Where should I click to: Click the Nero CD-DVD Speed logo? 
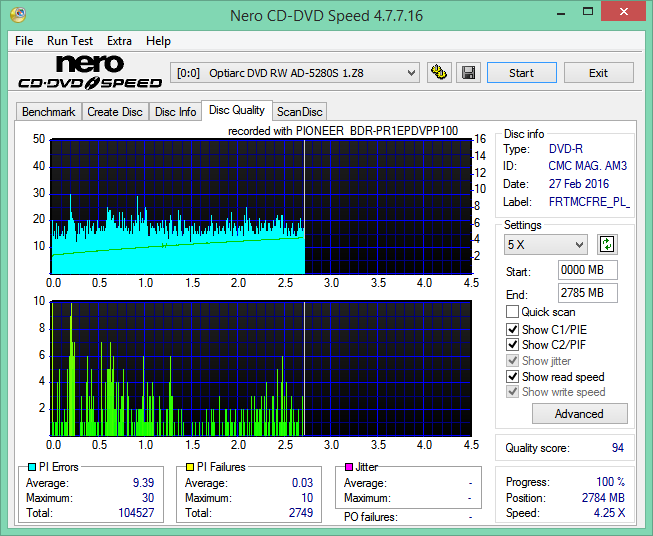click(x=90, y=72)
